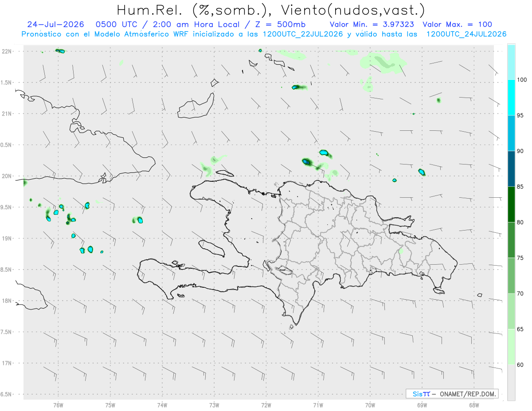Click the '0.5N' latitude tick label

(5, 145)
